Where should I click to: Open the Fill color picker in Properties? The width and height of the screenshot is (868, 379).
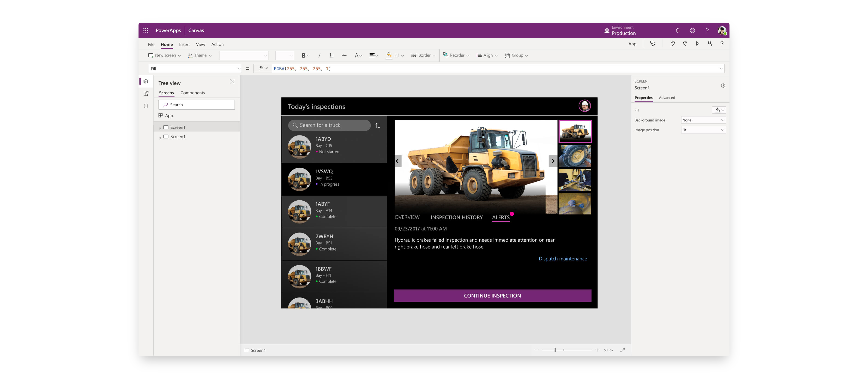pos(719,110)
